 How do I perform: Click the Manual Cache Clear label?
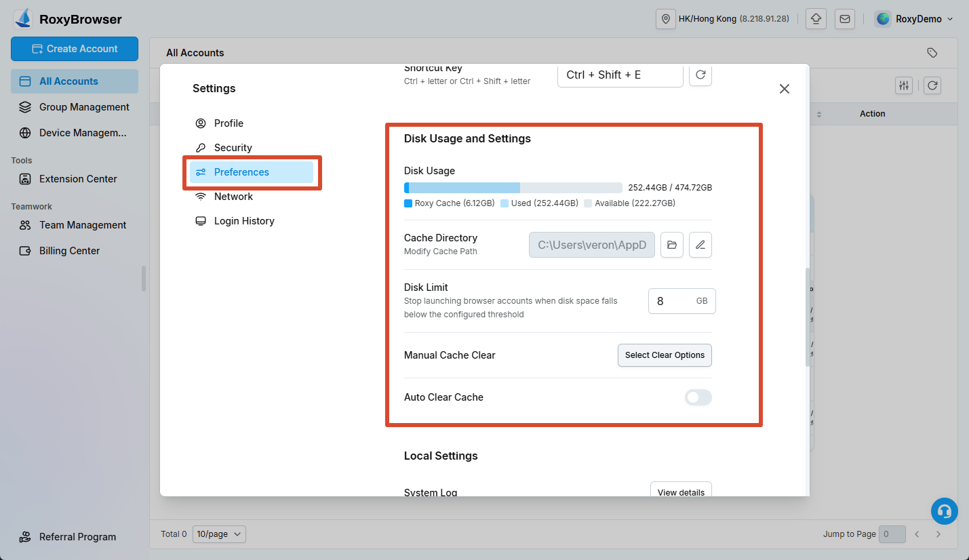coord(450,355)
